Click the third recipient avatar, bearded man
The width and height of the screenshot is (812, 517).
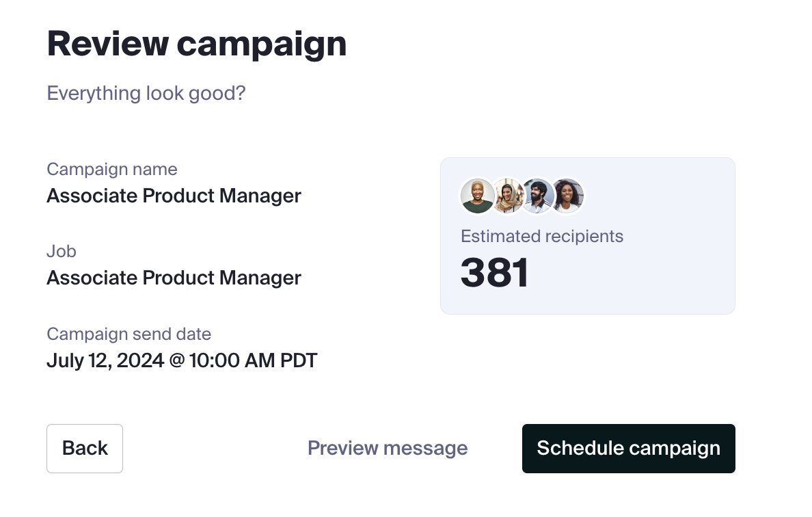[x=537, y=196]
